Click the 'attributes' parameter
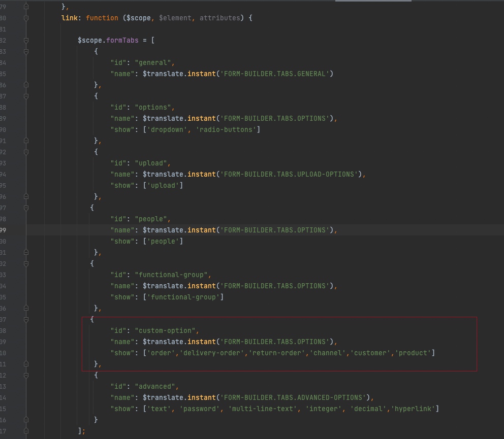 click(x=220, y=18)
